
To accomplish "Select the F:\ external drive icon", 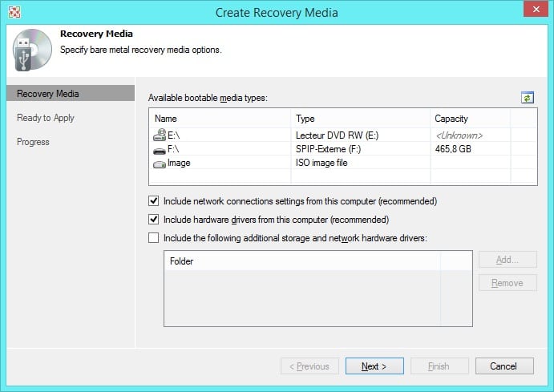I will pyautogui.click(x=159, y=149).
